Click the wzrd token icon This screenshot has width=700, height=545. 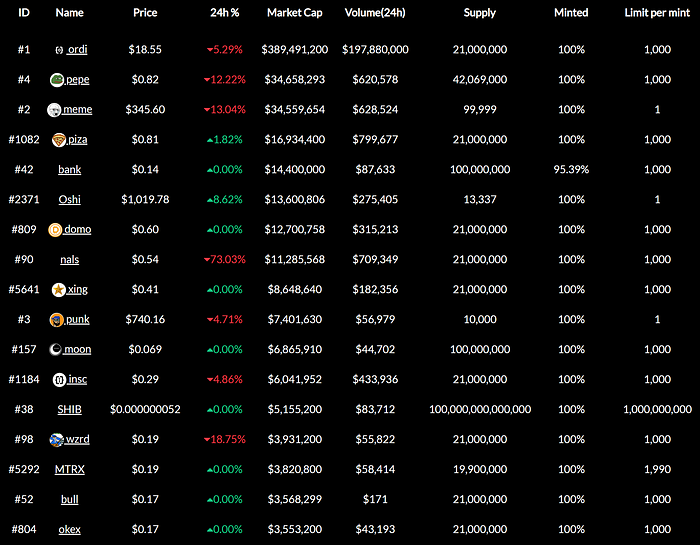click(57, 439)
